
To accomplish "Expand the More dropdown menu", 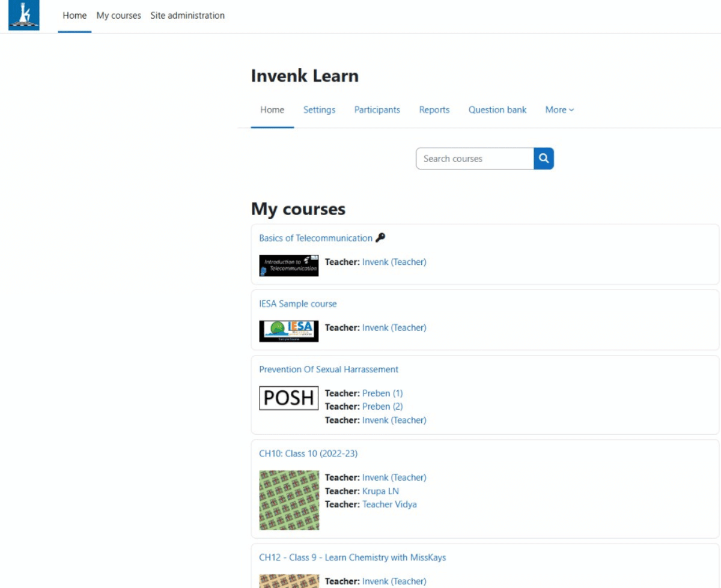I will click(x=559, y=110).
